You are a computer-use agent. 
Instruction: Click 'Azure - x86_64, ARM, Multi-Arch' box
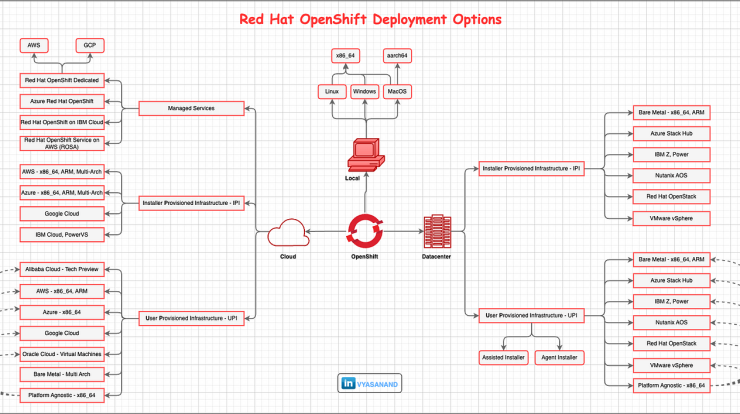pyautogui.click(x=62, y=193)
